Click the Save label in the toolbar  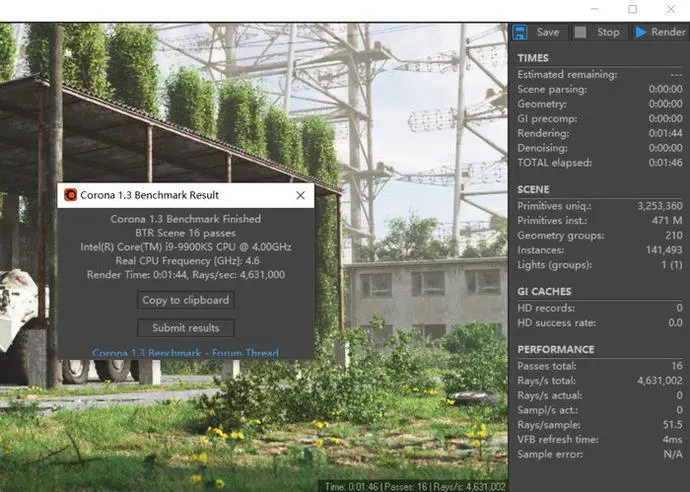coord(548,32)
